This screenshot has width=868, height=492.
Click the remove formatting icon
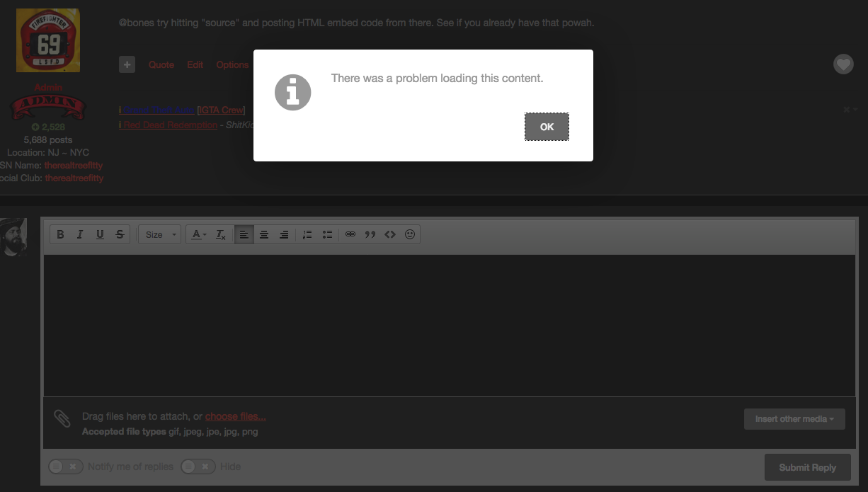[x=221, y=234]
